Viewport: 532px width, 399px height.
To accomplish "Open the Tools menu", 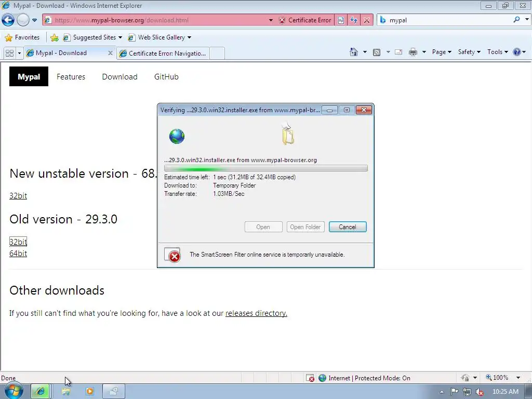I will [497, 52].
